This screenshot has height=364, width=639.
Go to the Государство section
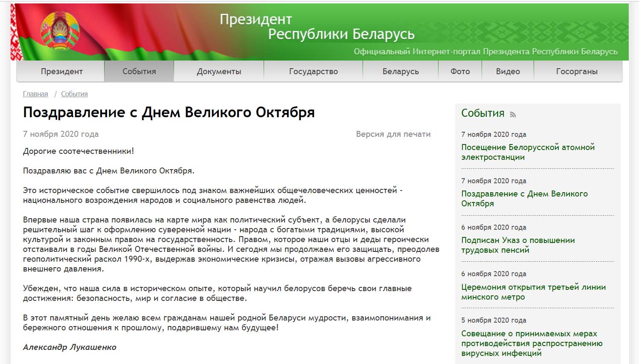pyautogui.click(x=313, y=71)
